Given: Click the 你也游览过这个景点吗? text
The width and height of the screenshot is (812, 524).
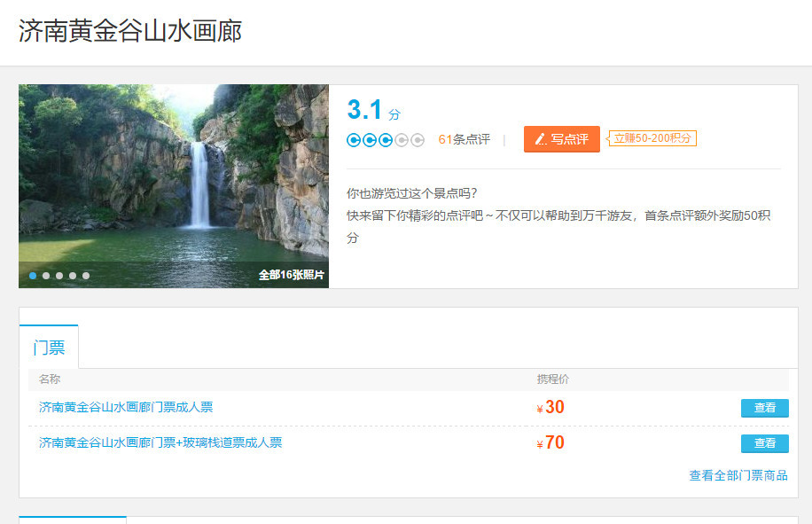Looking at the screenshot, I should (x=411, y=193).
